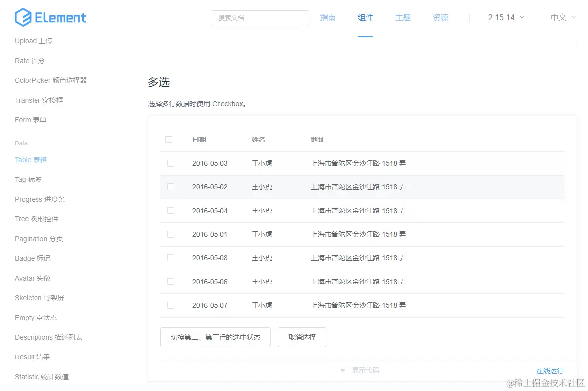Go to Progress 进度条 in sidebar
Screen dimensions: 588x391
click(40, 199)
